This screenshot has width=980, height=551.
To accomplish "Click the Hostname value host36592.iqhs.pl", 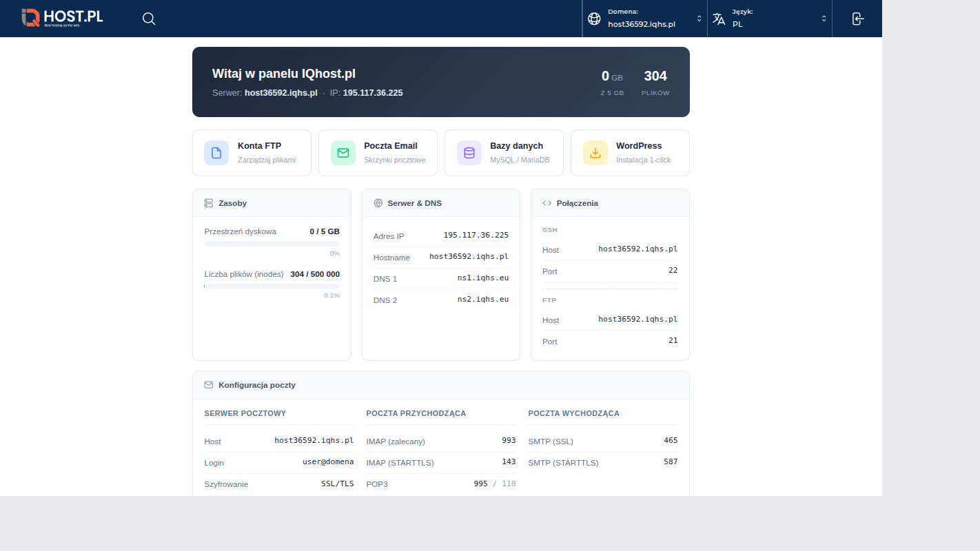I will coord(469,257).
